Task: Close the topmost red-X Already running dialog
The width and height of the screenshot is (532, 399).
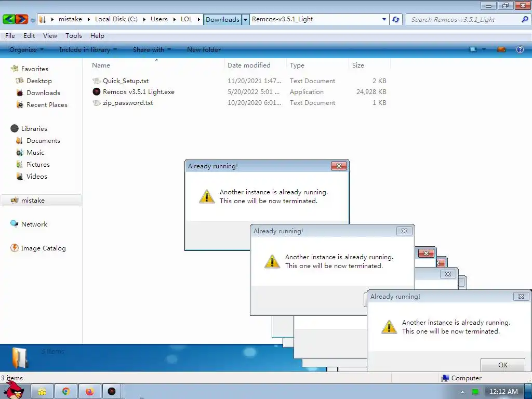Action: (339, 166)
